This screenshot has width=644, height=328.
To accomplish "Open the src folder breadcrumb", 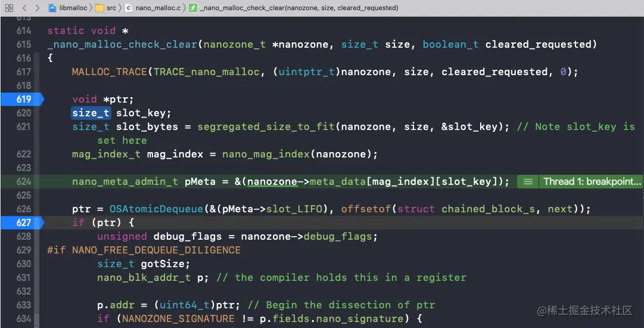I will click(x=111, y=8).
